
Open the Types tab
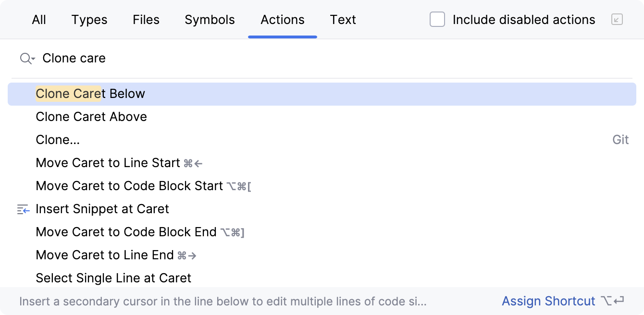tap(89, 20)
